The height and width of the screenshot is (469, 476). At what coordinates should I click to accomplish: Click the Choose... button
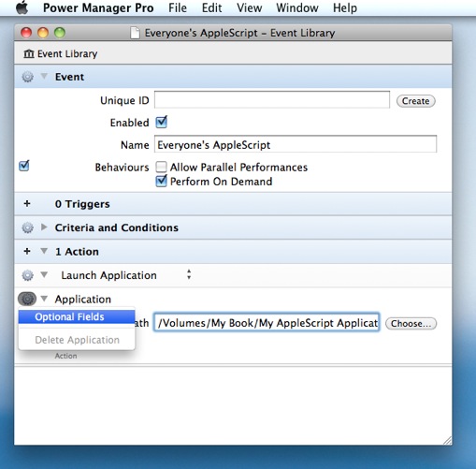(411, 324)
